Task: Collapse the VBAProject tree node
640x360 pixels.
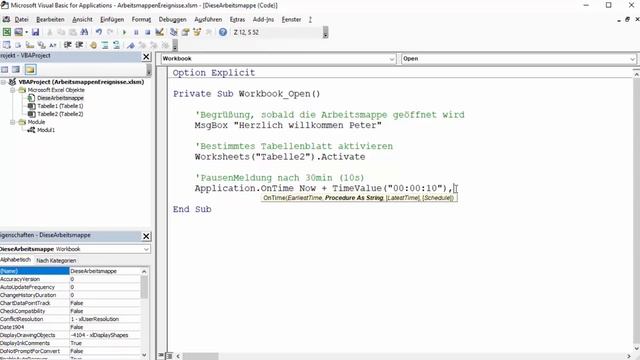Action: click(4, 82)
